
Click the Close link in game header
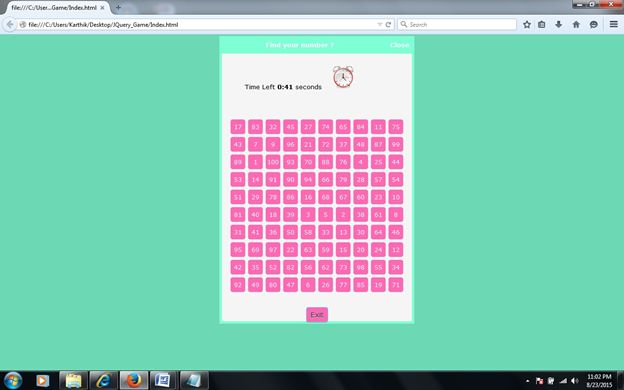[400, 45]
